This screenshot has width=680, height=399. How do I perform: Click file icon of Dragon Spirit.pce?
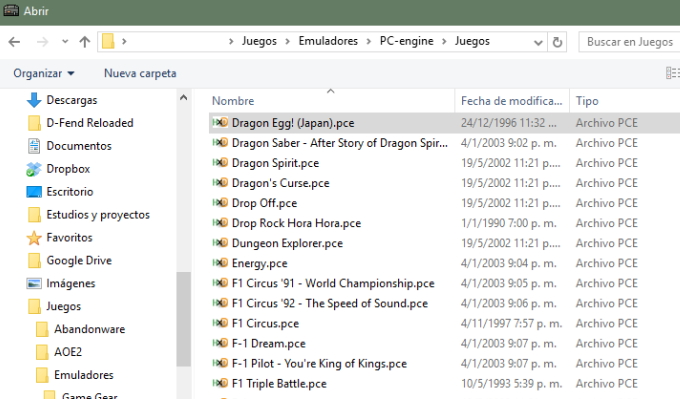coord(220,162)
